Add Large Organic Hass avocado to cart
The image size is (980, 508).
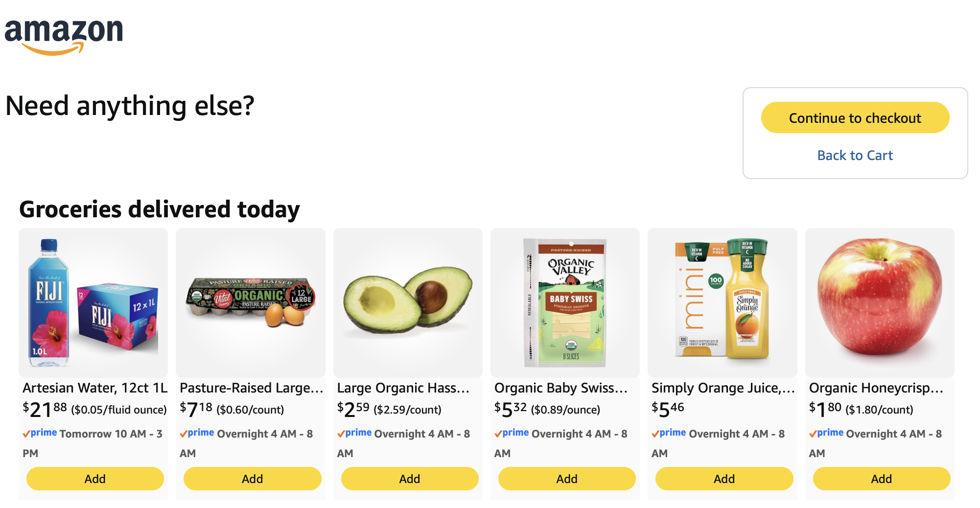point(410,479)
